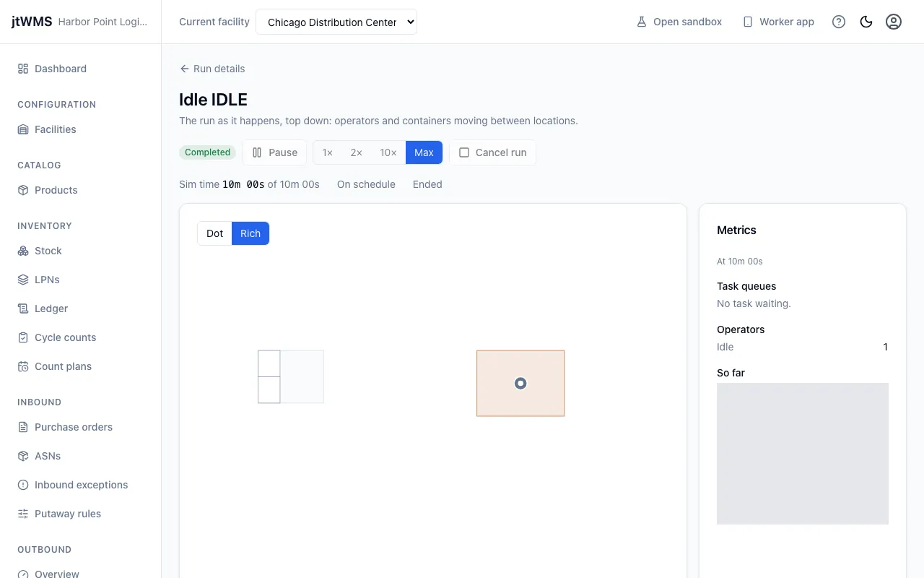924x578 pixels.
Task: Open the inventory Ledger
Action: pos(80,309)
